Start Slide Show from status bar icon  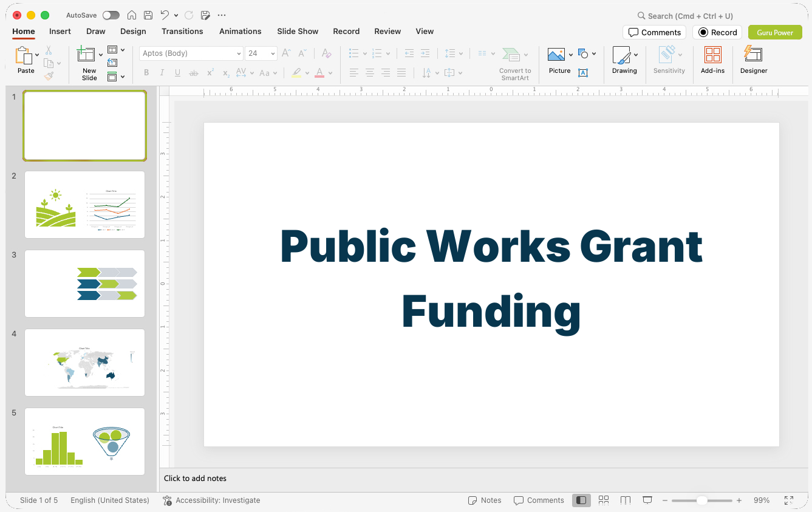click(647, 500)
